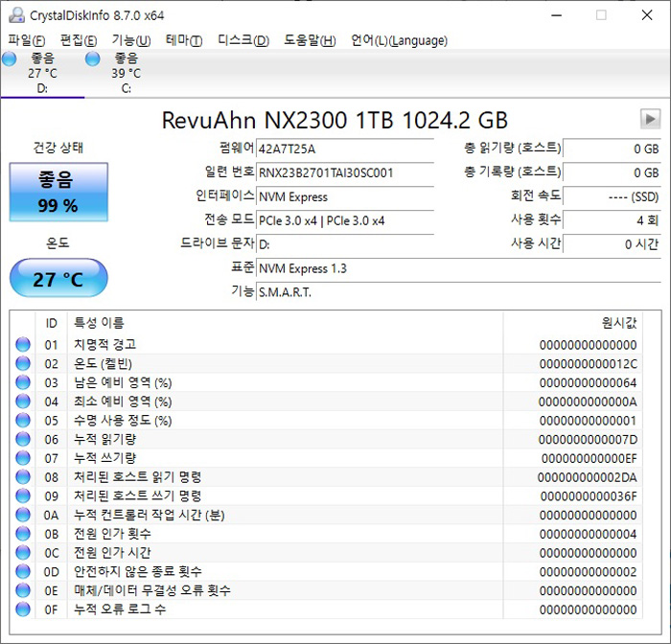Open the 디스크(D) menu
The width and height of the screenshot is (671, 644).
[243, 40]
